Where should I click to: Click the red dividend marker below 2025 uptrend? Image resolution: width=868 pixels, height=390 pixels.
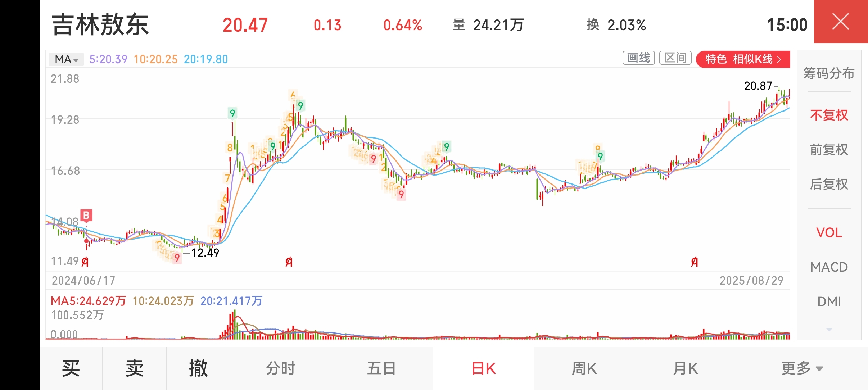coord(695,262)
